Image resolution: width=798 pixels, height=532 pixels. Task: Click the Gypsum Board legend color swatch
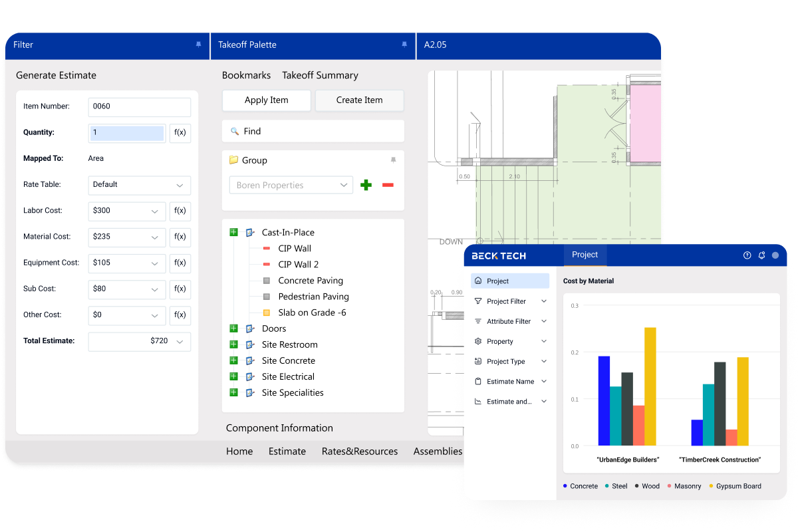[x=711, y=486]
